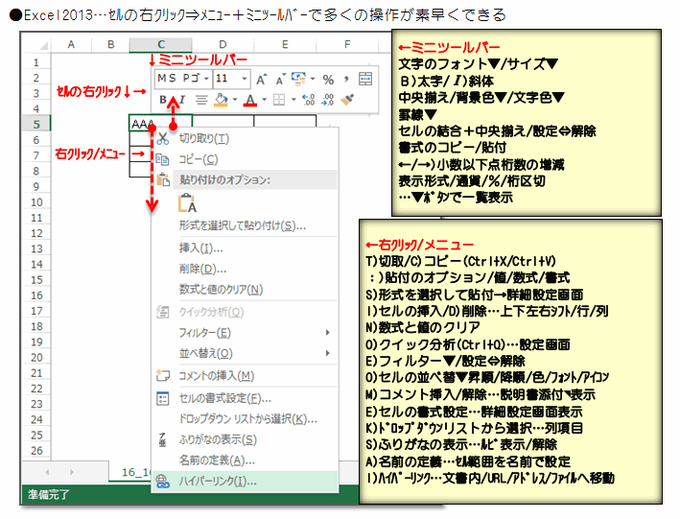Image resolution: width=680 pixels, height=519 pixels.
Task: Apply accounting currency number format
Action: point(298,78)
